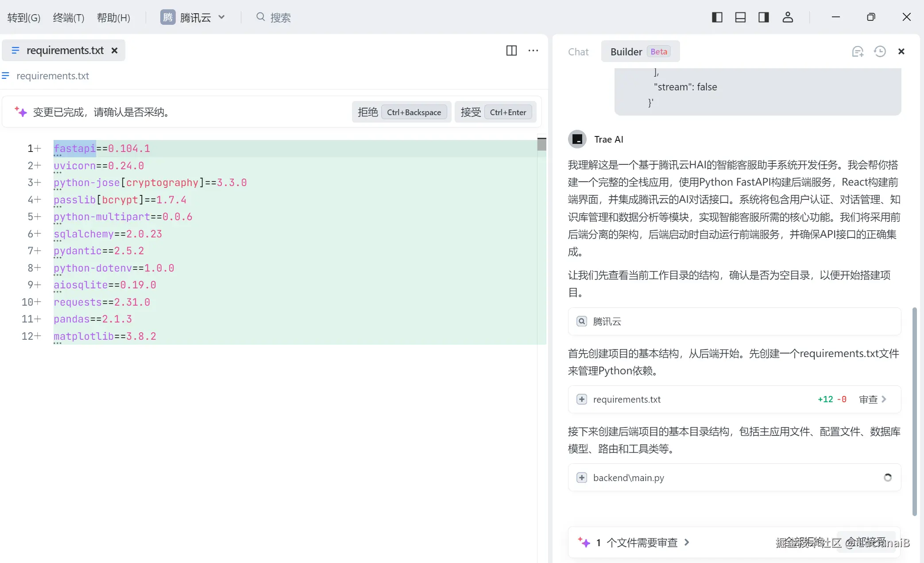Open the 终端(T) menu

point(68,18)
